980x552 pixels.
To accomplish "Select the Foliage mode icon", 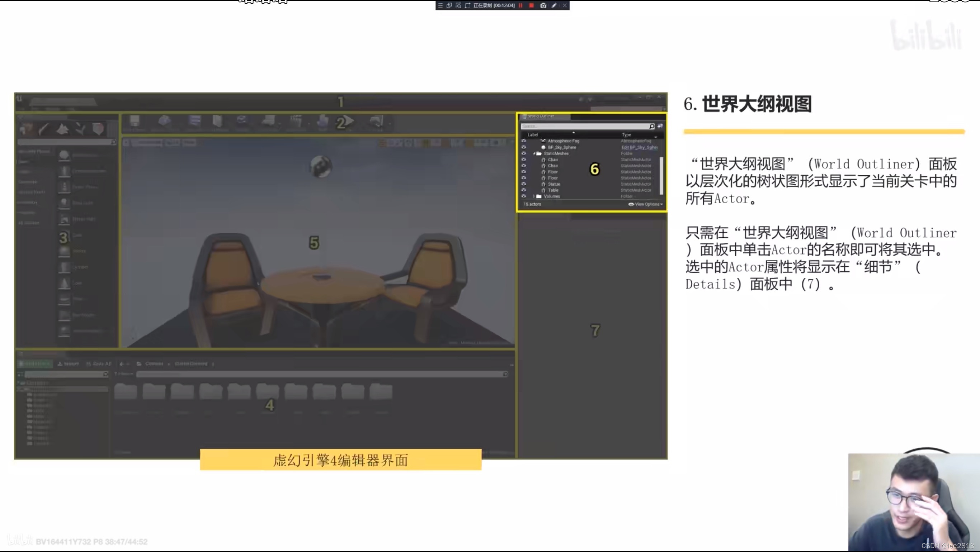I will pyautogui.click(x=80, y=129).
